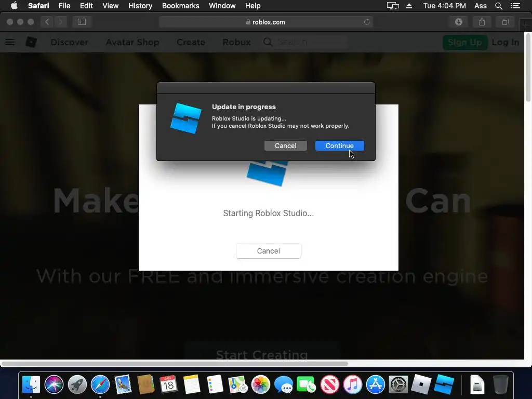Open Maps from the Dock
The width and height of the screenshot is (532, 399).
point(238,384)
